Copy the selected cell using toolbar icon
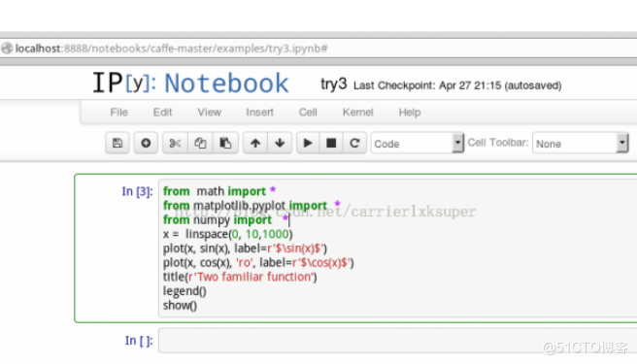Screen dimensions: 637x364 coord(200,143)
